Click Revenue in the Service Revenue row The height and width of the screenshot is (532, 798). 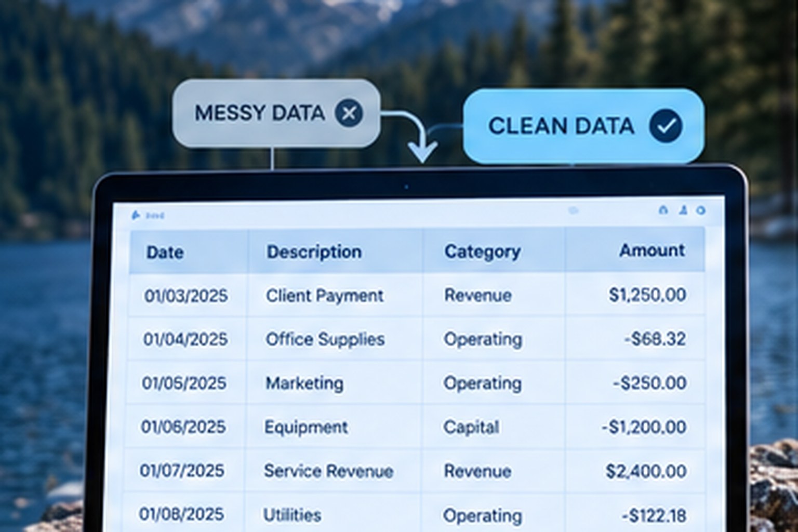click(477, 471)
